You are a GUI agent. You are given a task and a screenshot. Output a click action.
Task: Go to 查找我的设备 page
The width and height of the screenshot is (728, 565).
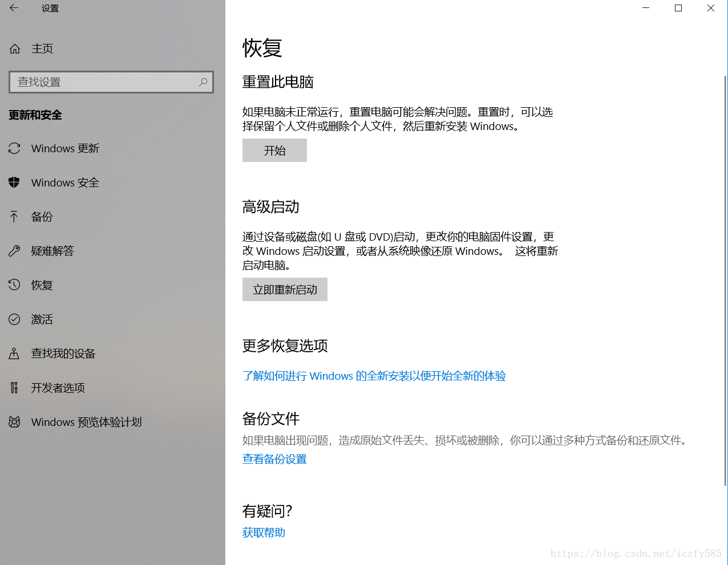click(63, 353)
